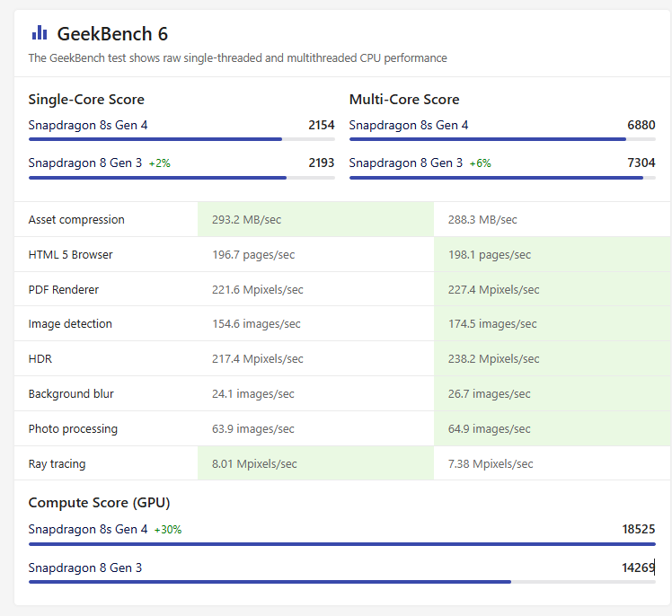Click the +2% single-core difference badge
Viewport: 672px width, 616px height.
tap(159, 163)
